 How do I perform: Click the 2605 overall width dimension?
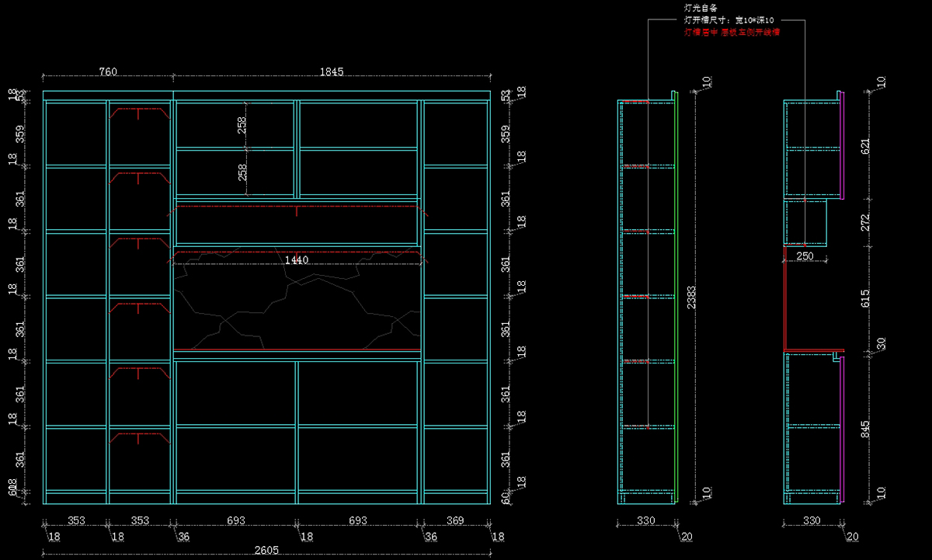point(266,551)
